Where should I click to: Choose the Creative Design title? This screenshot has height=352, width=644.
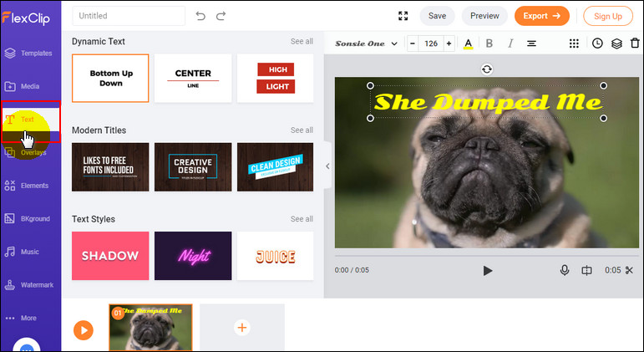point(193,167)
